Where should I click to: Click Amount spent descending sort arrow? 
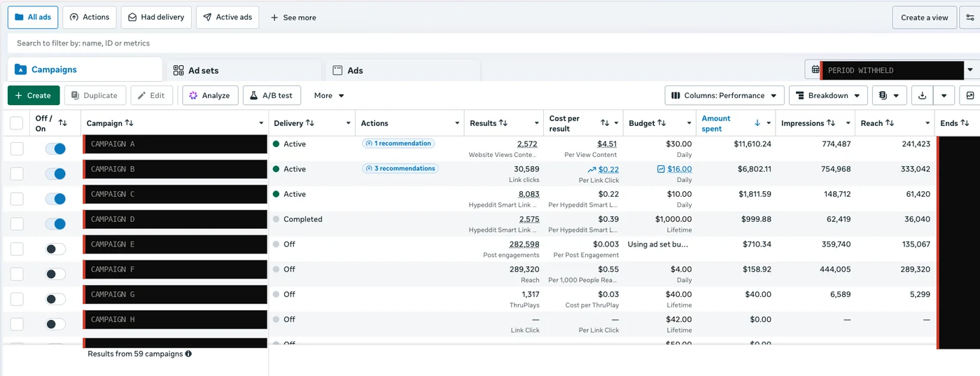(757, 123)
